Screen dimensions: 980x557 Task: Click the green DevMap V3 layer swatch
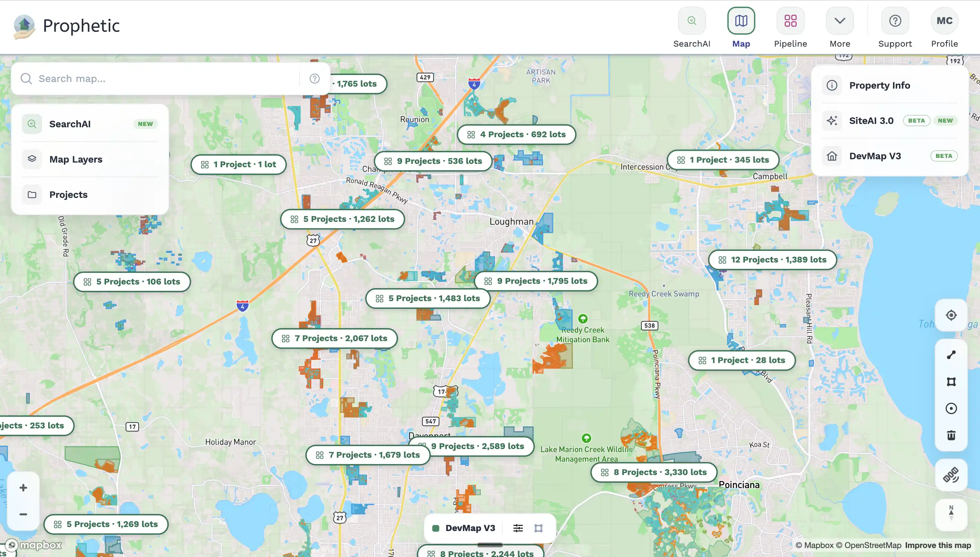tap(435, 528)
